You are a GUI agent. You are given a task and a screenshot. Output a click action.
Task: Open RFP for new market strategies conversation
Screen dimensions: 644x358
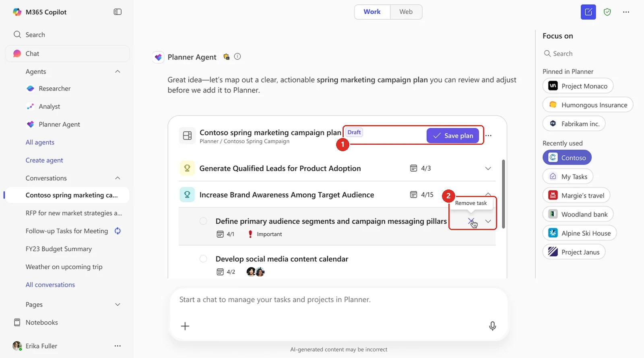click(74, 213)
